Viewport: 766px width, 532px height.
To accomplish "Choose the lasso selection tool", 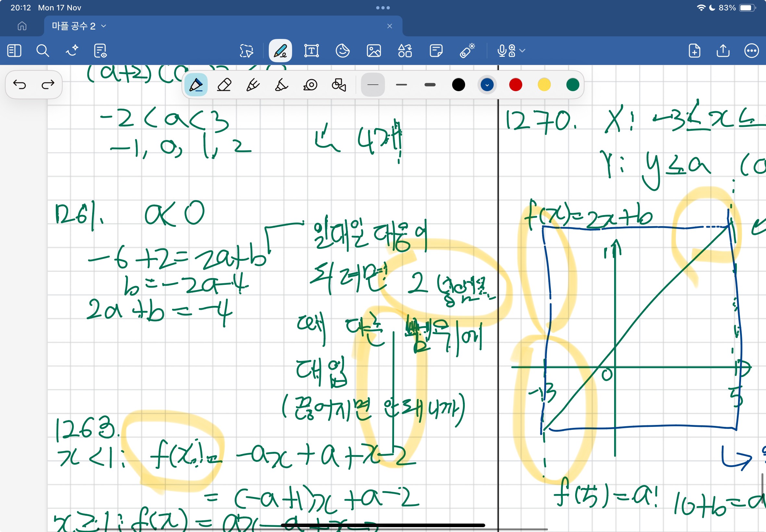I will point(246,51).
